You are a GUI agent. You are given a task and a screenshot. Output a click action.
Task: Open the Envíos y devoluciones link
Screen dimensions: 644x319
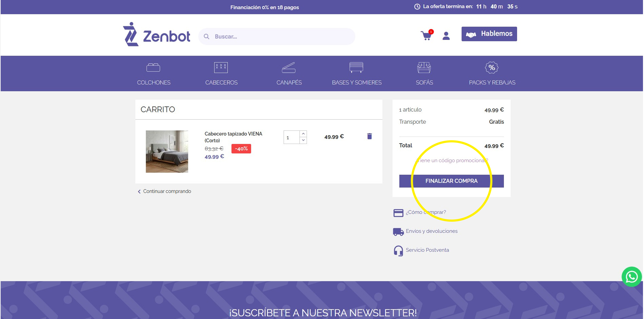pos(431,231)
